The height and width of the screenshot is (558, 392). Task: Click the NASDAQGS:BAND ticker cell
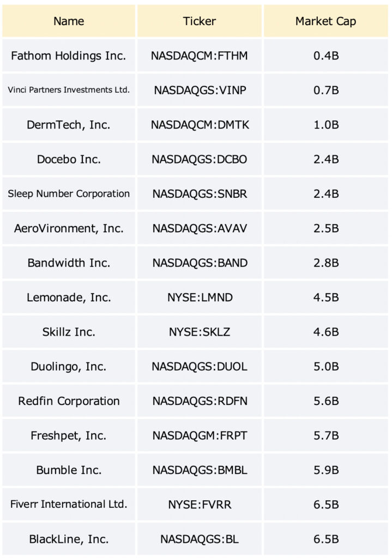(x=200, y=263)
